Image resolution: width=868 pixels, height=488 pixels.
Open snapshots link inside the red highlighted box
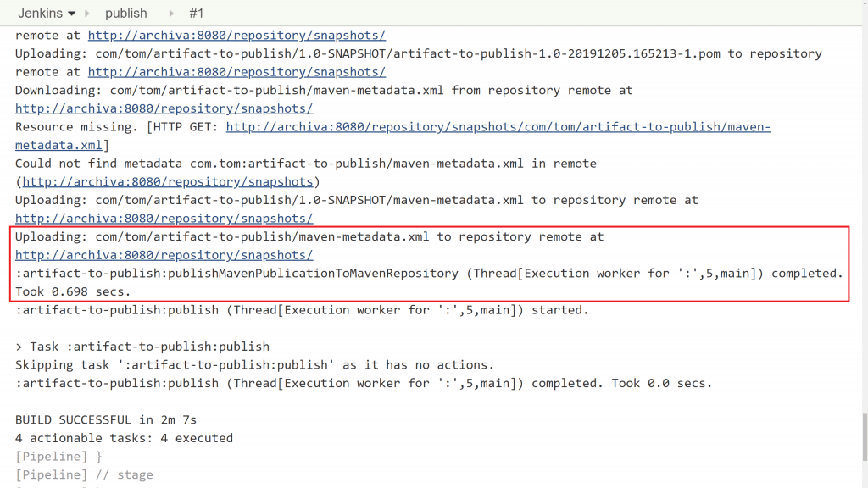click(x=164, y=255)
